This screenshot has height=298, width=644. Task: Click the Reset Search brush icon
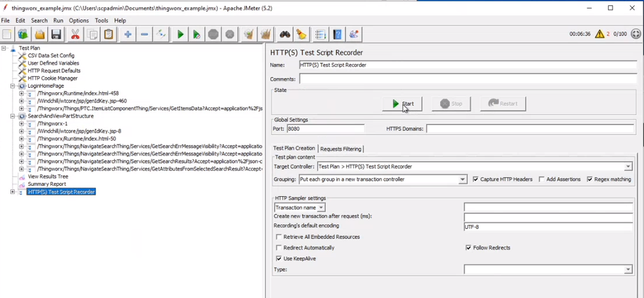coord(302,35)
